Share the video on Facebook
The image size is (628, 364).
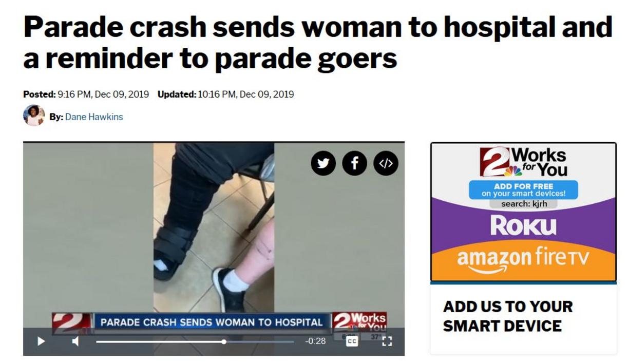354,163
